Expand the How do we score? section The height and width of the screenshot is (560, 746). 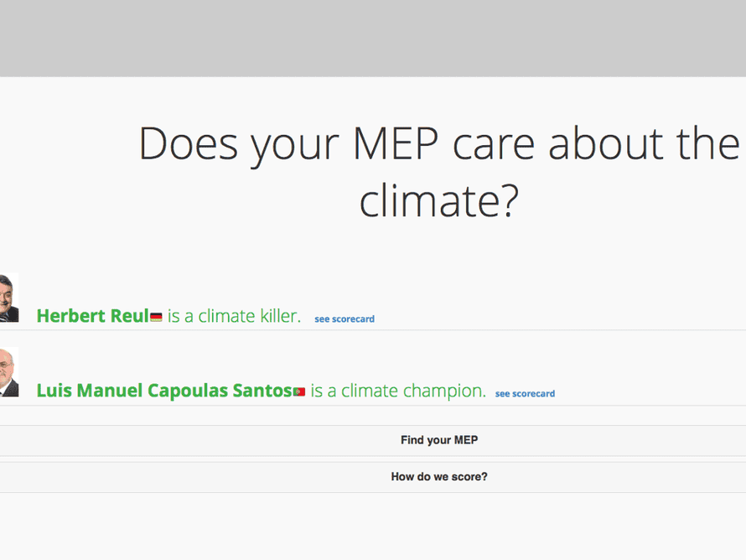coord(438,476)
